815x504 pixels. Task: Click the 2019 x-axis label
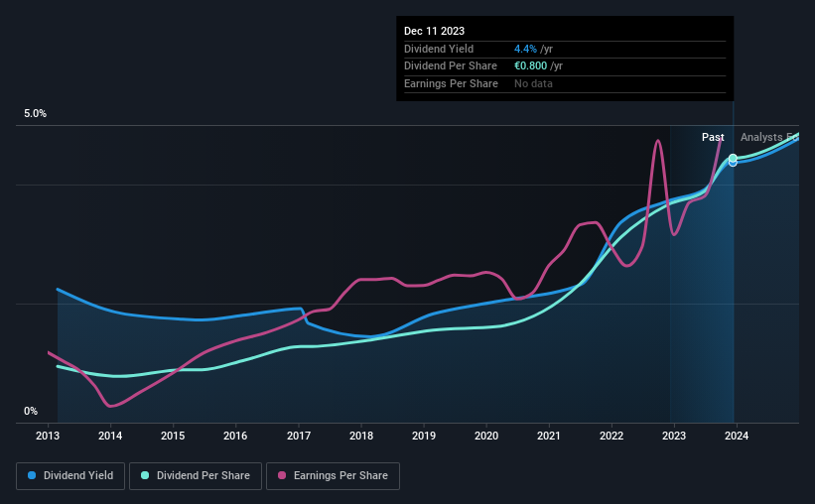point(424,436)
